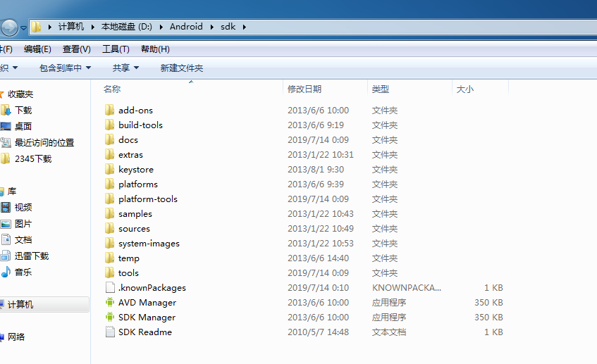
Task: Click 本地磁盘 (D:) in the address bar
Action: click(x=126, y=27)
